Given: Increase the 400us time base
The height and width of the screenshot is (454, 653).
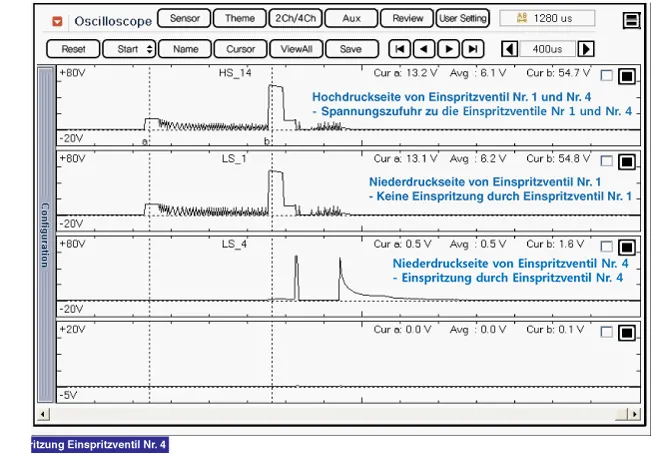Looking at the screenshot, I should [x=586, y=48].
